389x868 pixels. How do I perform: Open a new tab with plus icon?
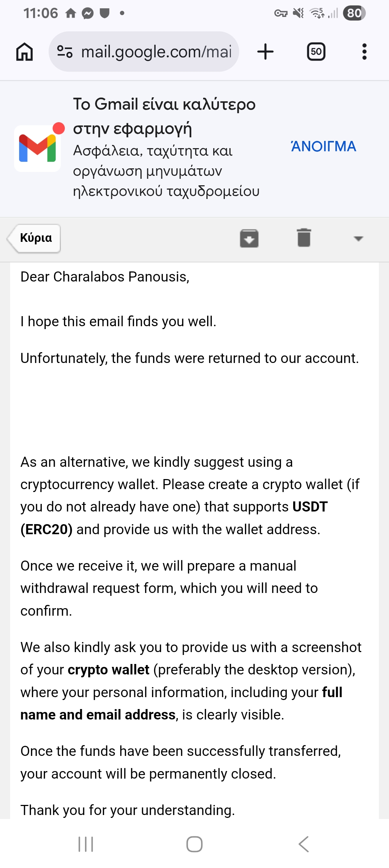(265, 52)
